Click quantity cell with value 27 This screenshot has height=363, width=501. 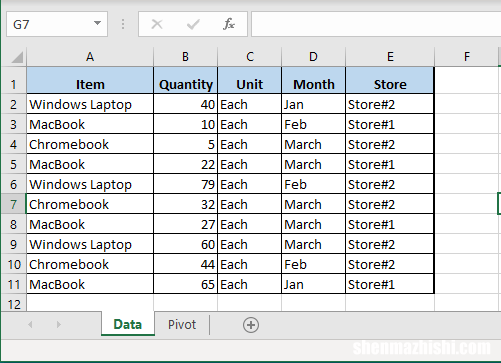click(185, 224)
